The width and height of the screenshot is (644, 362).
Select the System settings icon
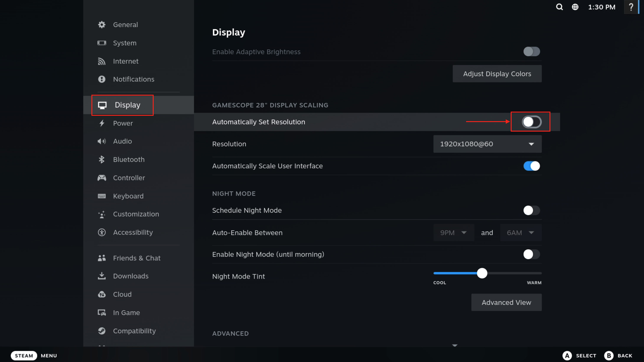[102, 43]
